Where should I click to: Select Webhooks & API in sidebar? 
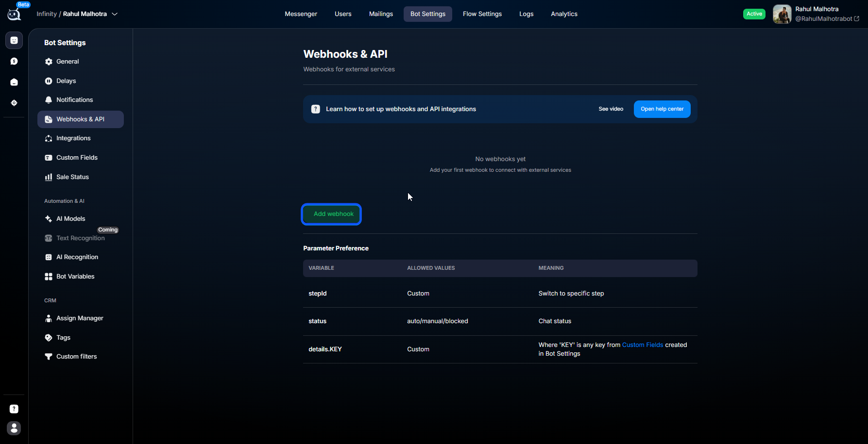81,119
